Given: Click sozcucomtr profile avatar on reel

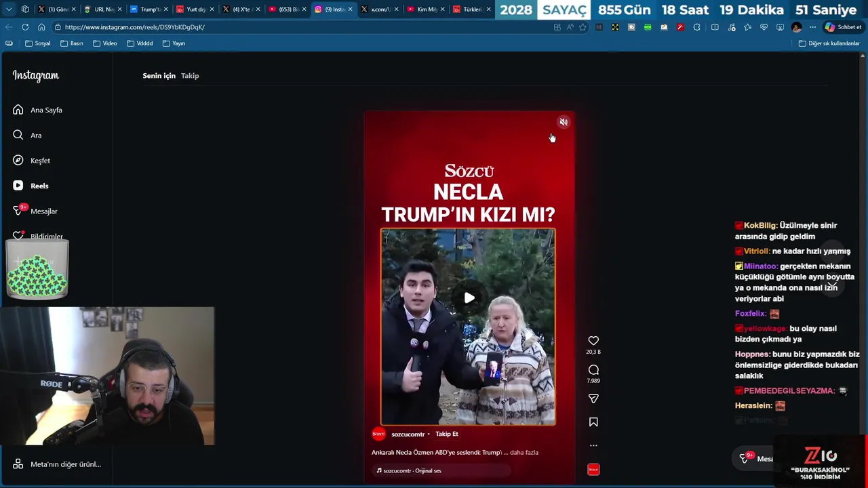Looking at the screenshot, I should point(378,434).
